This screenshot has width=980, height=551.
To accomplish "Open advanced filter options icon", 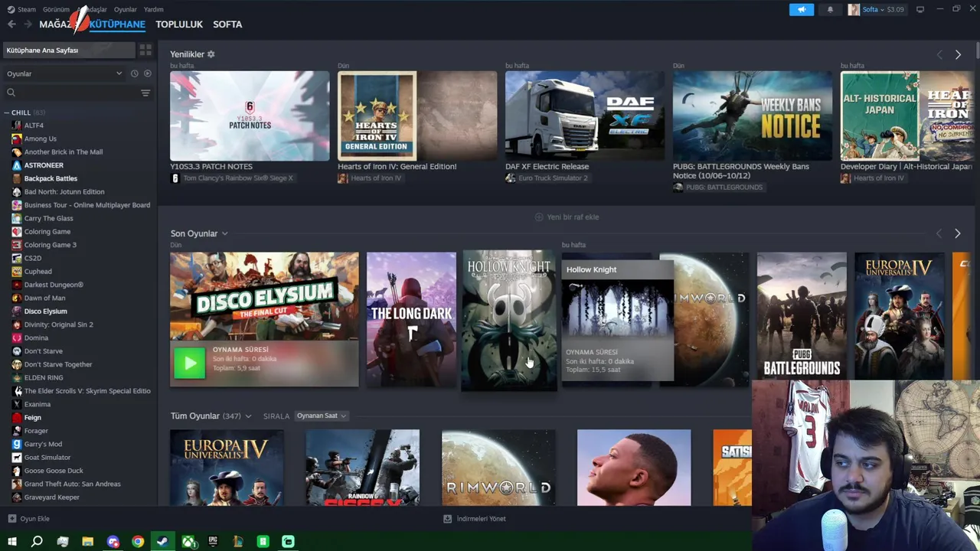I will (x=145, y=93).
